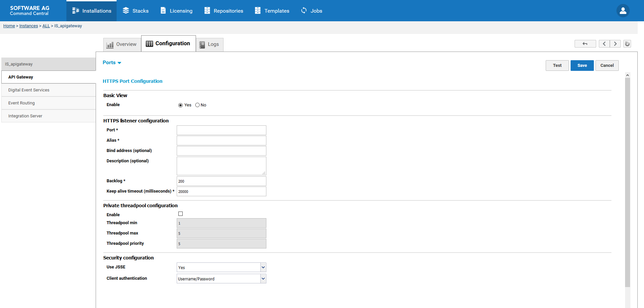Click the Port input field
The height and width of the screenshot is (308, 644).
(x=222, y=130)
